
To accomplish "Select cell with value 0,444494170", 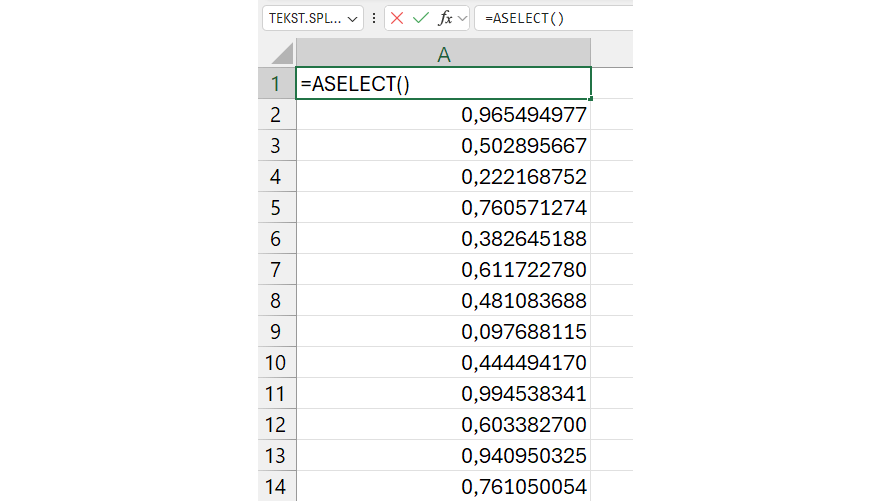I will coord(443,362).
